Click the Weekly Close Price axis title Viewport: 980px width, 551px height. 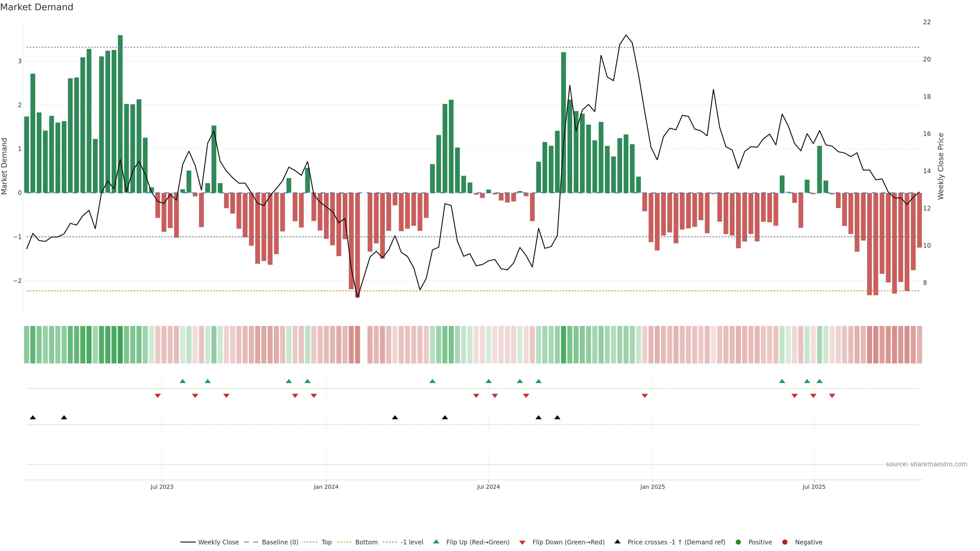pos(941,166)
